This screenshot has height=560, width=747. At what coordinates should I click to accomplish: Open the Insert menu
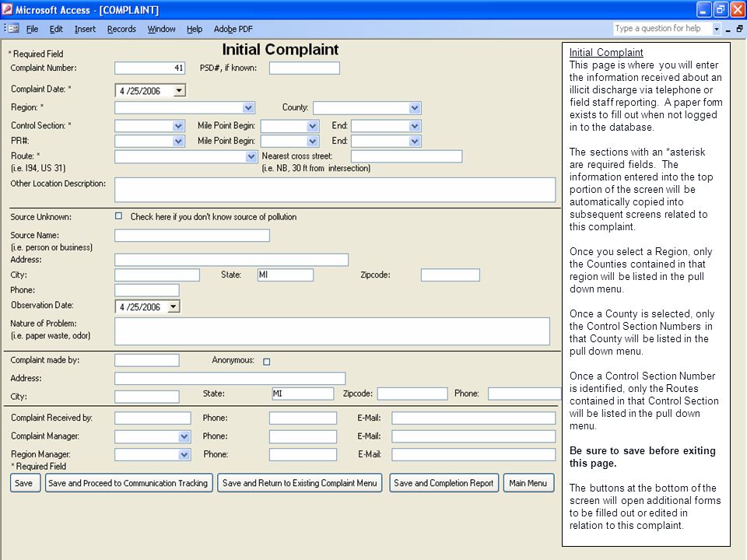(85, 29)
